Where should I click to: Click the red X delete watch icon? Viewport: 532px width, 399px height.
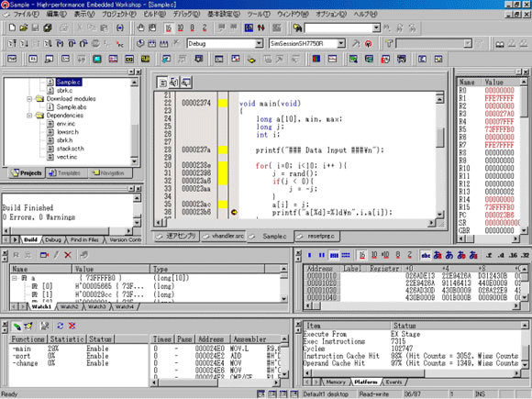tap(68, 255)
